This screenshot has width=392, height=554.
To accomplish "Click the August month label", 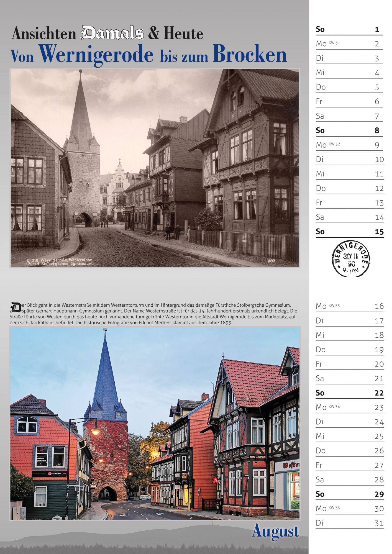I will (275, 531).
